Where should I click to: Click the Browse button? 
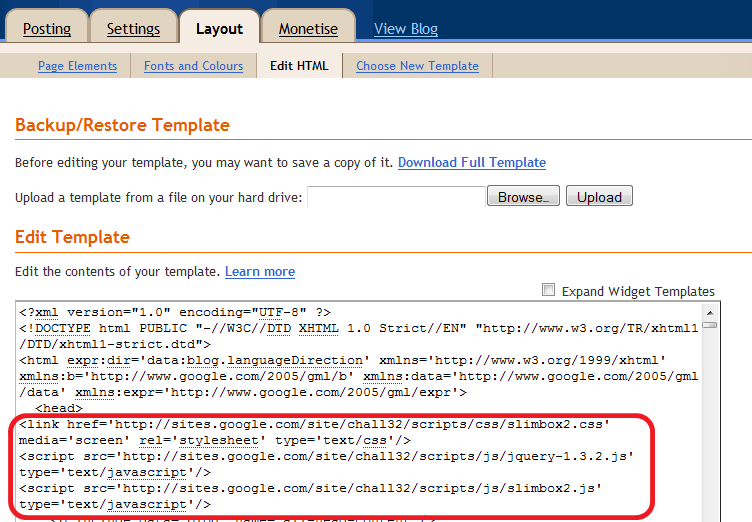(523, 196)
